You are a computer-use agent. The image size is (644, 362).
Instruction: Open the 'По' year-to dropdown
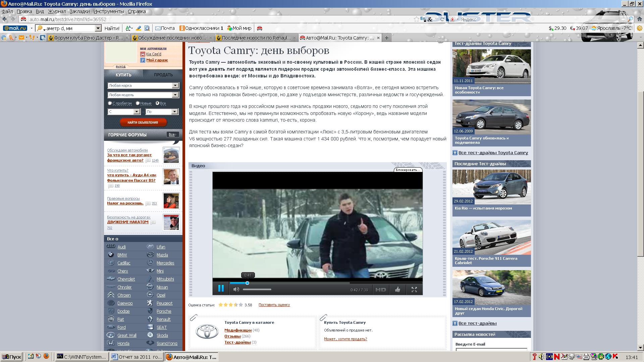click(162, 112)
